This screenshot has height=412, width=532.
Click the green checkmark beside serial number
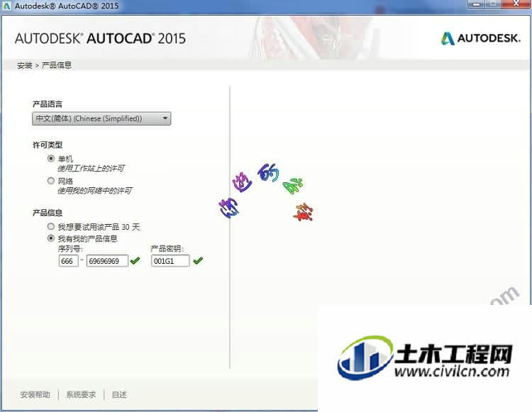(x=135, y=260)
